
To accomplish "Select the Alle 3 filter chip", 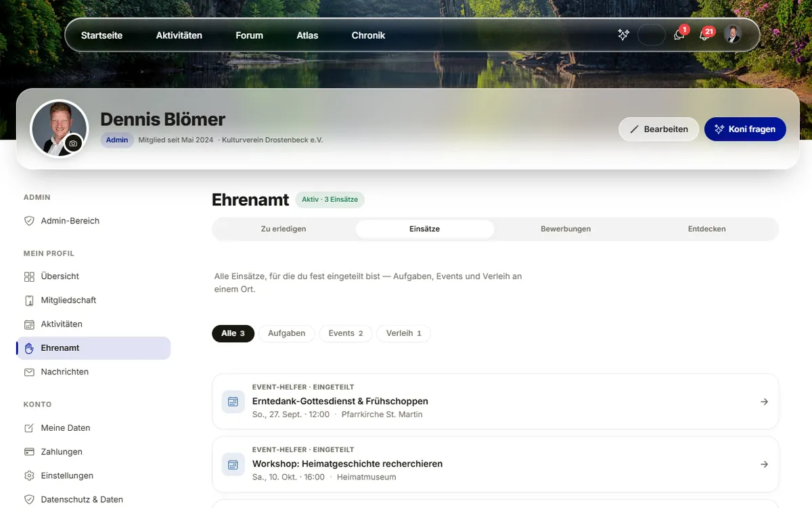I will tap(233, 333).
